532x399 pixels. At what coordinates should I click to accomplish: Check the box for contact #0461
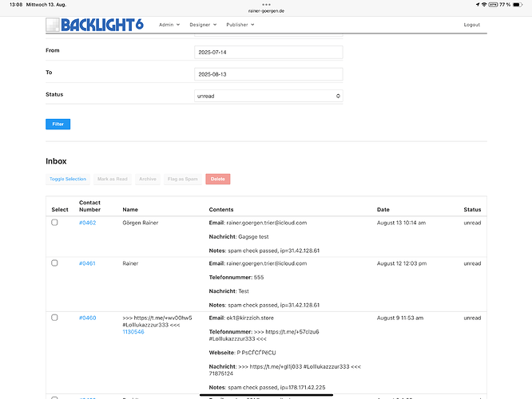click(54, 263)
